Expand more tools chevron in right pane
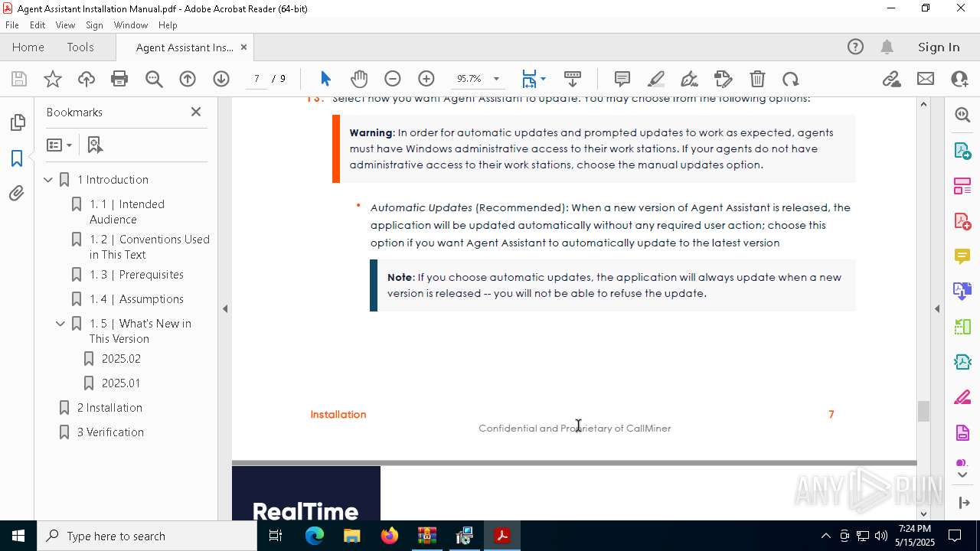The width and height of the screenshot is (980, 551). [962, 474]
